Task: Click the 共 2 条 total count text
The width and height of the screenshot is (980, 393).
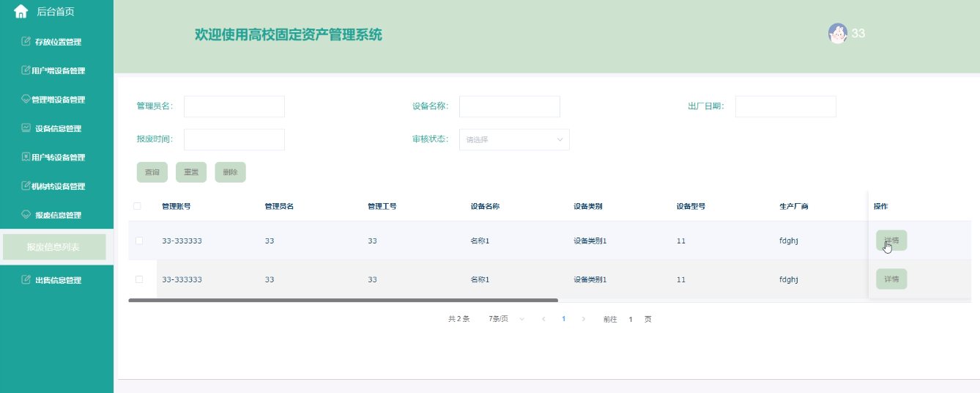Action: tap(459, 319)
